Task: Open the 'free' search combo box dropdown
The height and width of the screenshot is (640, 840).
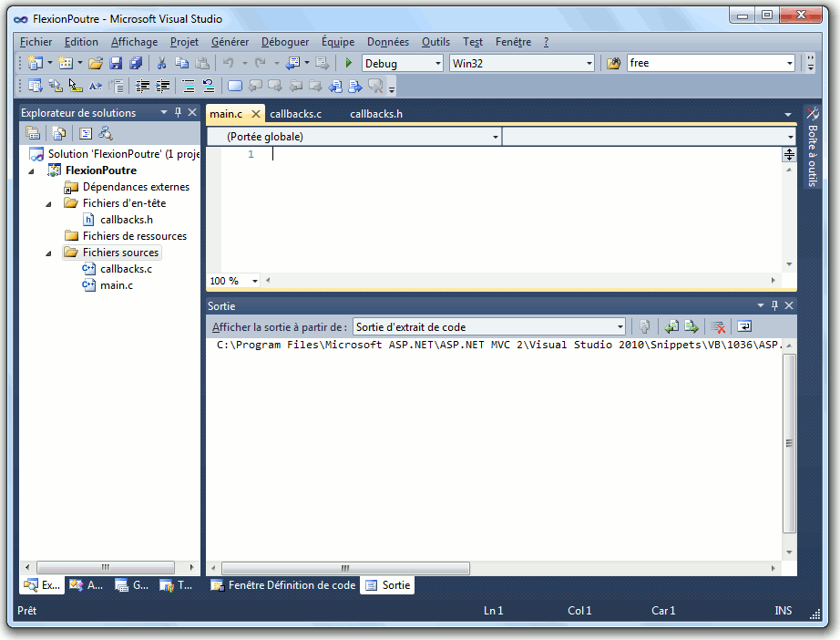Action: [x=789, y=63]
